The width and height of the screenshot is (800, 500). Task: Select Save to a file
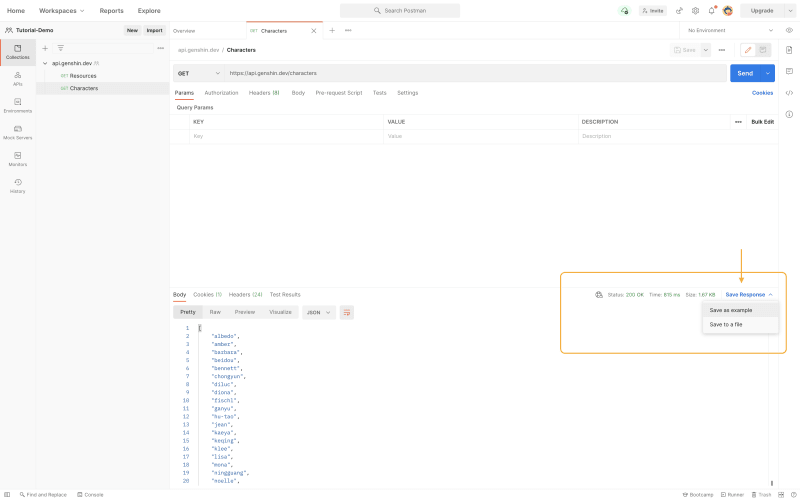pyautogui.click(x=740, y=324)
